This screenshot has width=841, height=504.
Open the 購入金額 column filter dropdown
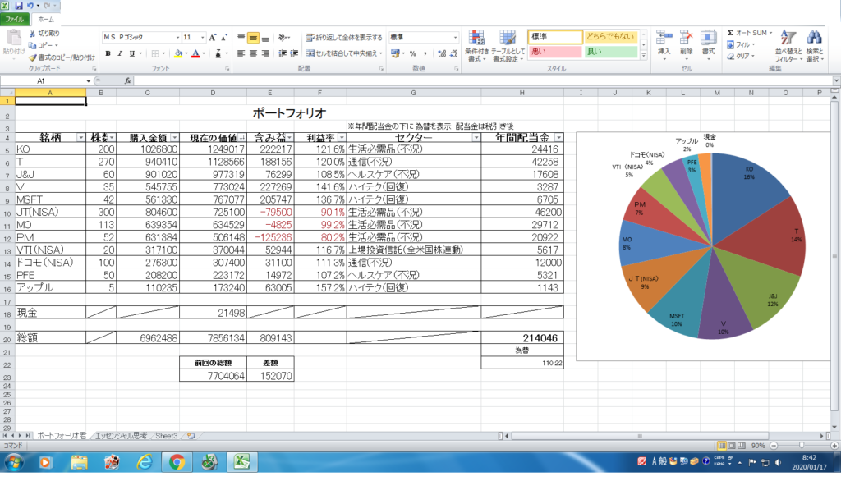point(174,138)
